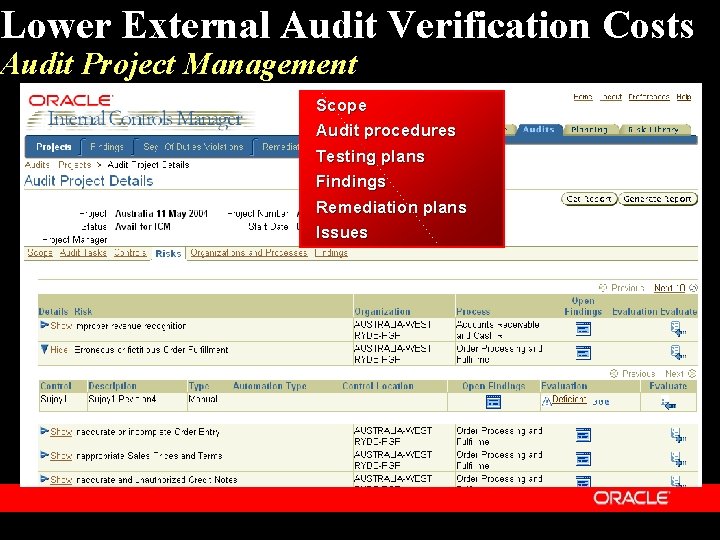Open findings icon for Improper revenue recognition

[583, 329]
